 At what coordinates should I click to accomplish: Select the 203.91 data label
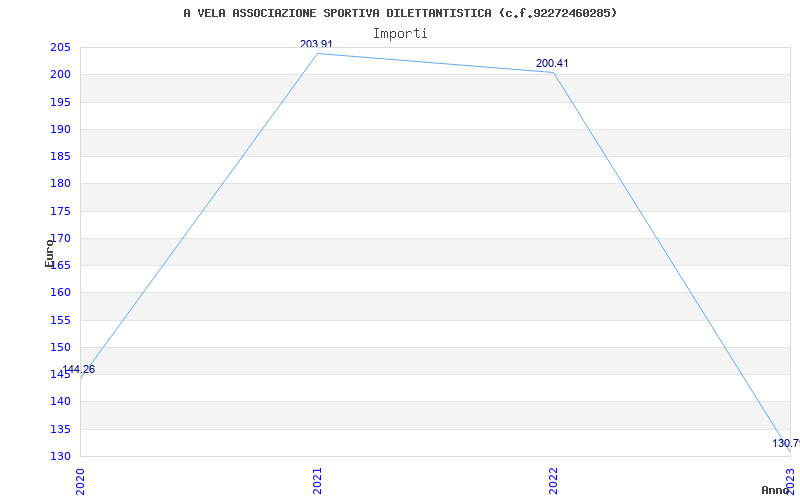[x=316, y=44]
